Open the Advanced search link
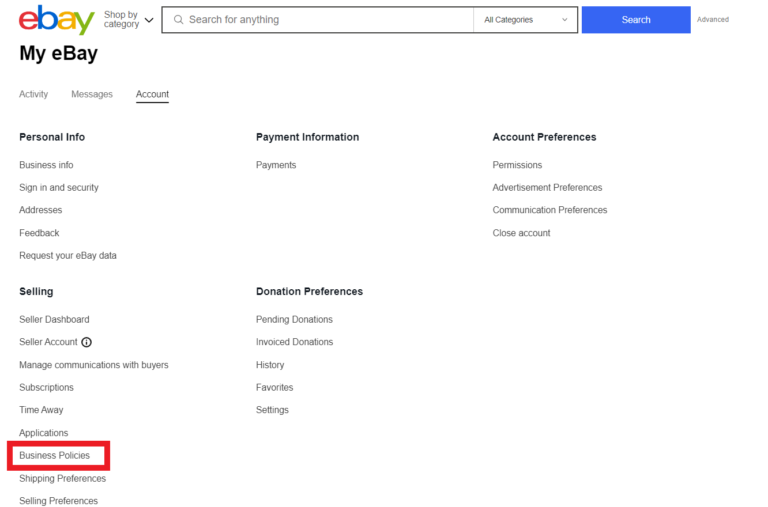 pyautogui.click(x=712, y=20)
